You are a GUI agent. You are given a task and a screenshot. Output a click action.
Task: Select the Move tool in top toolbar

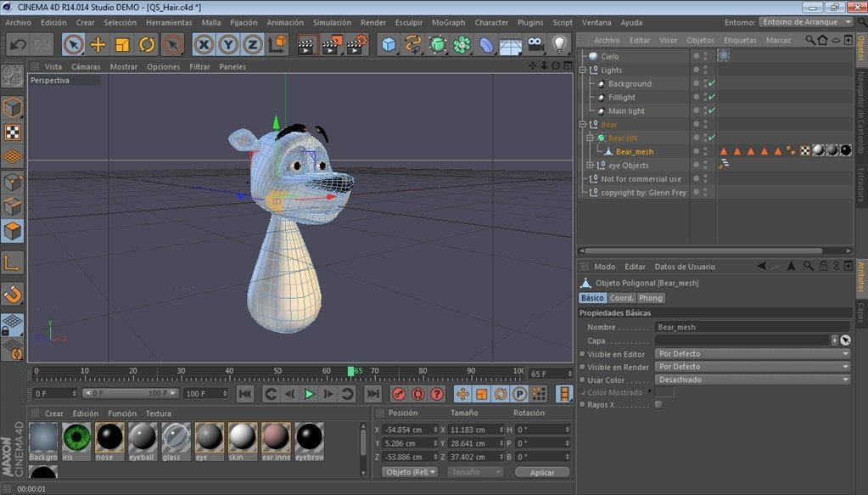click(98, 44)
